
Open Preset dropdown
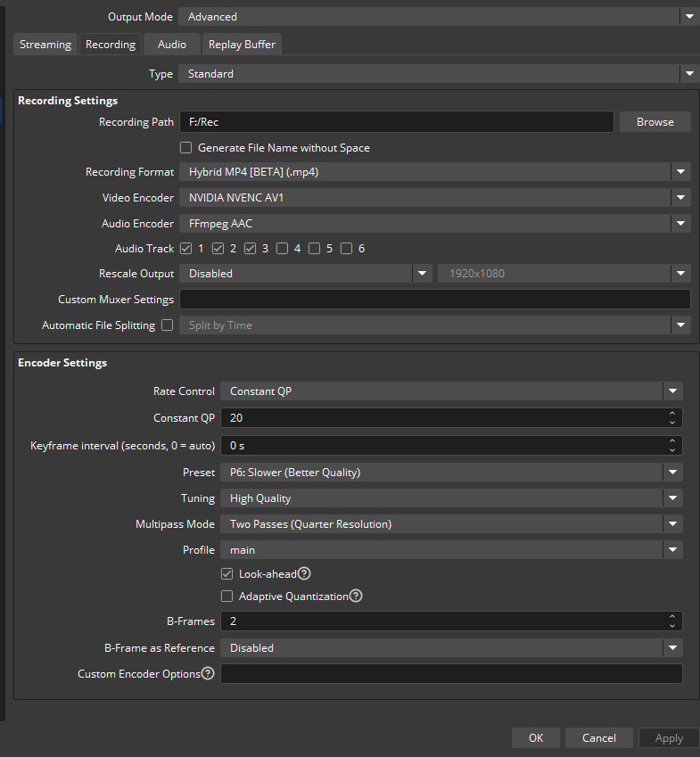coord(451,473)
